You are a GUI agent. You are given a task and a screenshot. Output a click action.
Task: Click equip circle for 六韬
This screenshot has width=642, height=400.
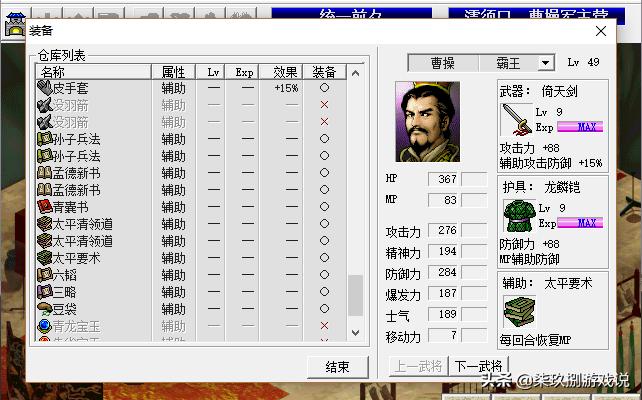click(324, 275)
